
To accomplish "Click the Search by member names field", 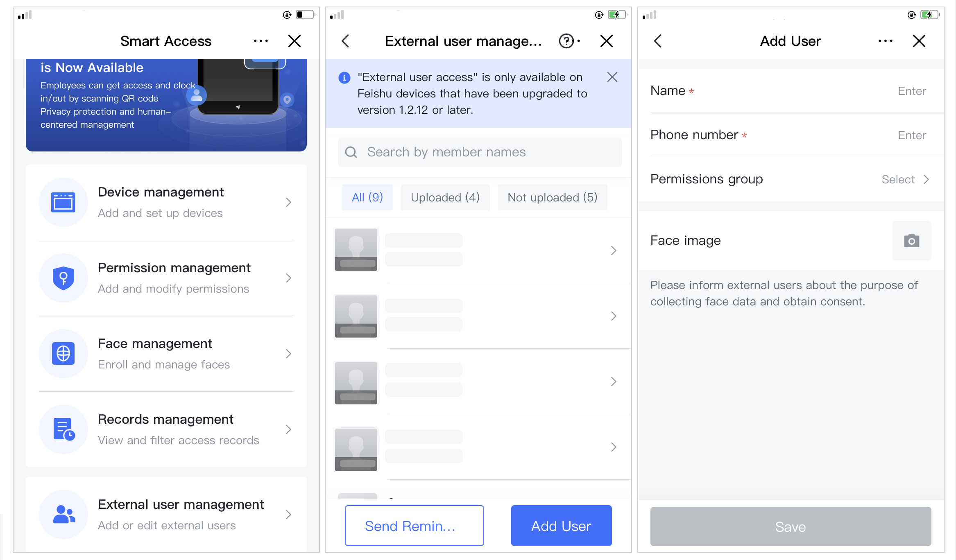I will (x=480, y=152).
